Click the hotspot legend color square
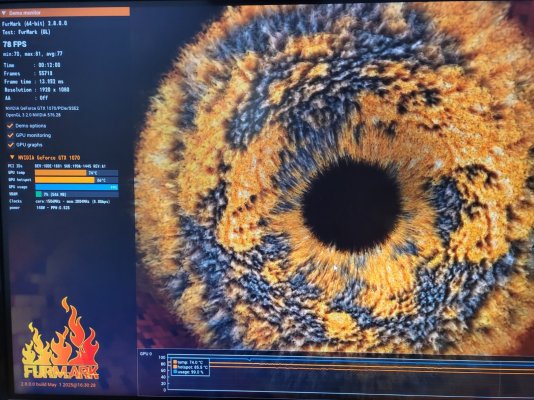Viewport: 534px width, 400px height. pyautogui.click(x=175, y=367)
